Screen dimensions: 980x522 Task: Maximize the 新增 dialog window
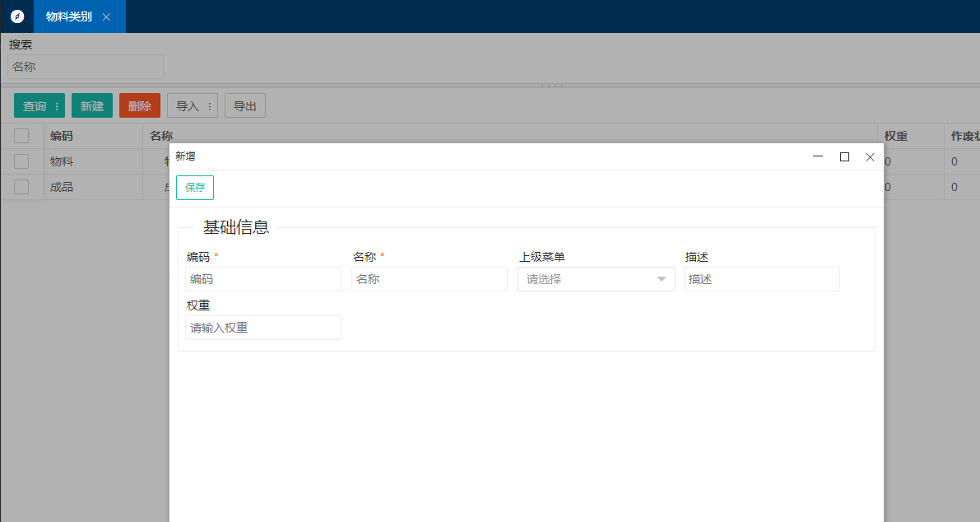point(844,156)
